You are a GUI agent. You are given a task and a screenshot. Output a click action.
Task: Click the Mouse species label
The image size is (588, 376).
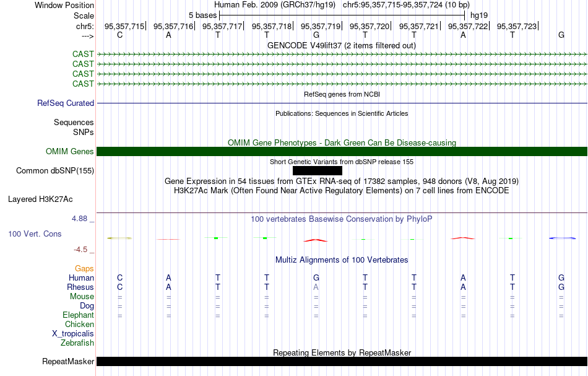(x=82, y=297)
